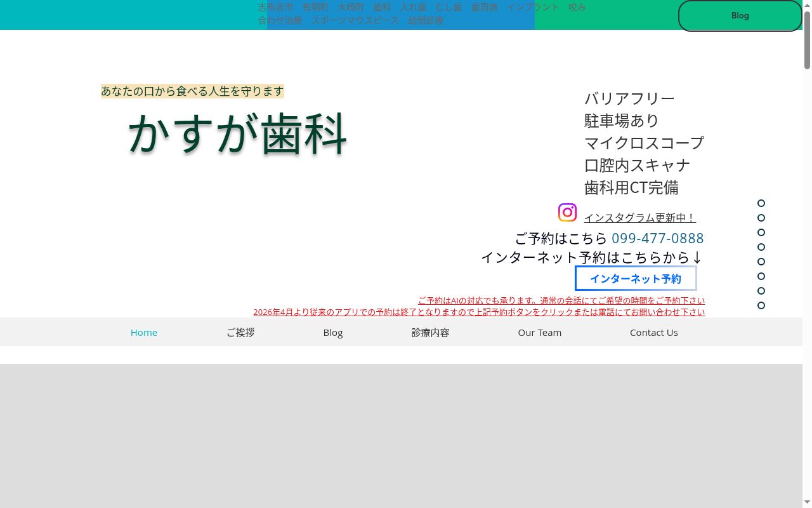This screenshot has width=812, height=508.
Task: Click the 駐車場あり text
Action: (622, 120)
